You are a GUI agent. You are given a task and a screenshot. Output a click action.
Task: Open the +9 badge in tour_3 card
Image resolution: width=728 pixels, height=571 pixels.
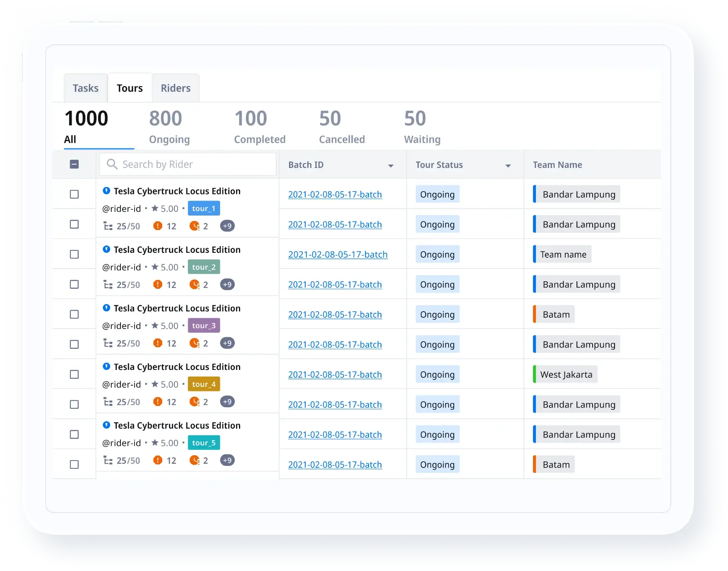point(227,343)
